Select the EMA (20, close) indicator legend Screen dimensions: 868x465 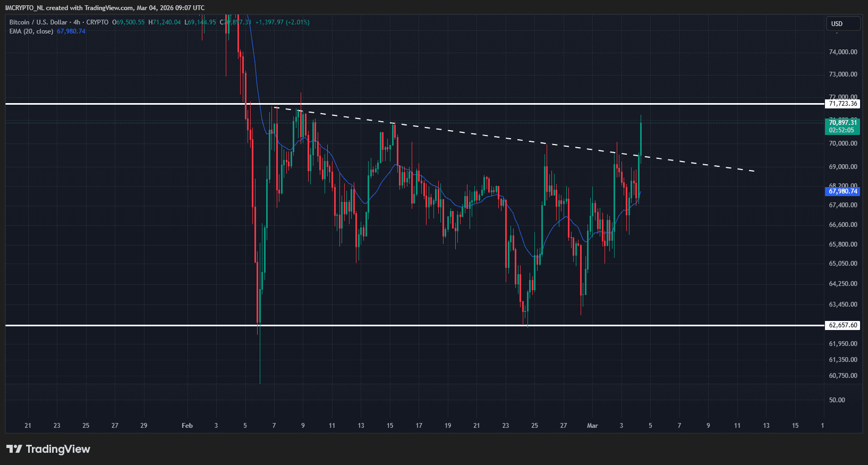[x=31, y=31]
